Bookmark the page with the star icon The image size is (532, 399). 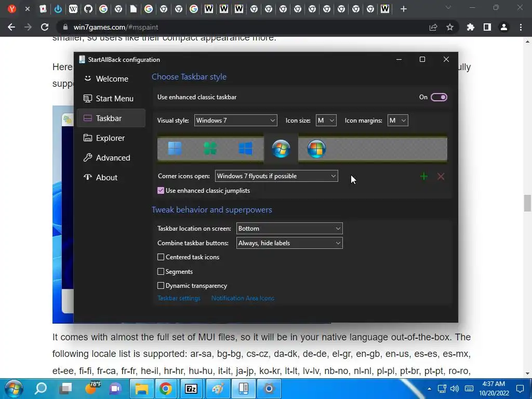pos(450,27)
